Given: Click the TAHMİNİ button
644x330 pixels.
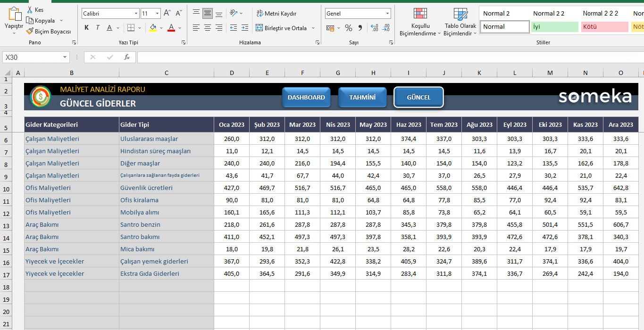Looking at the screenshot, I should pos(362,97).
